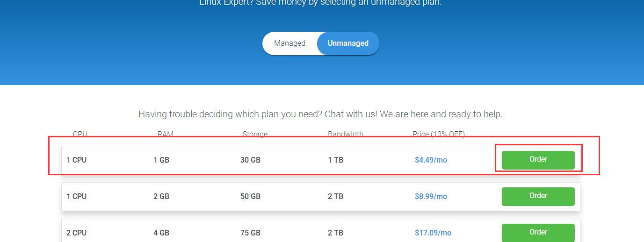Screen dimensions: 644x242
Task: Order the $4.49/mo plan
Action: [x=538, y=160]
